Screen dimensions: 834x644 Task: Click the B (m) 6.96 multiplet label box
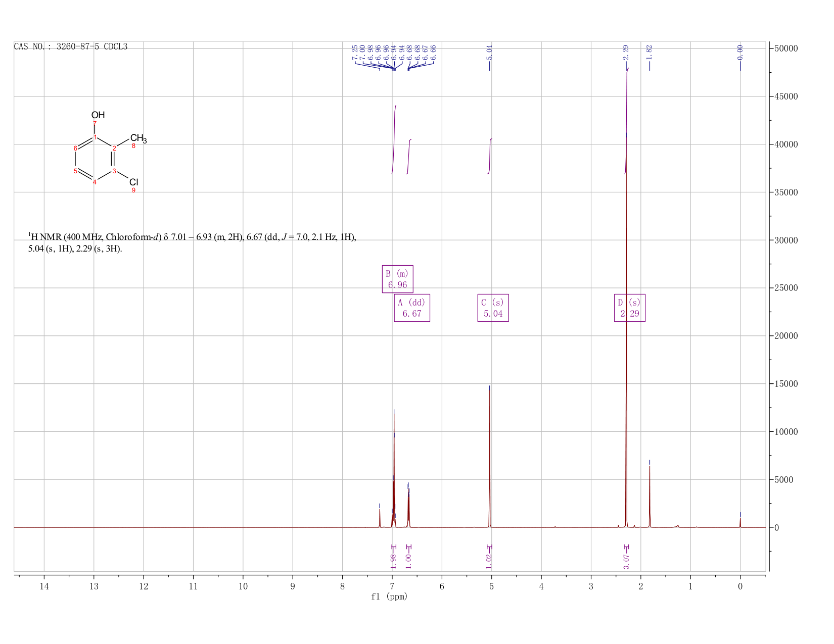(x=397, y=279)
